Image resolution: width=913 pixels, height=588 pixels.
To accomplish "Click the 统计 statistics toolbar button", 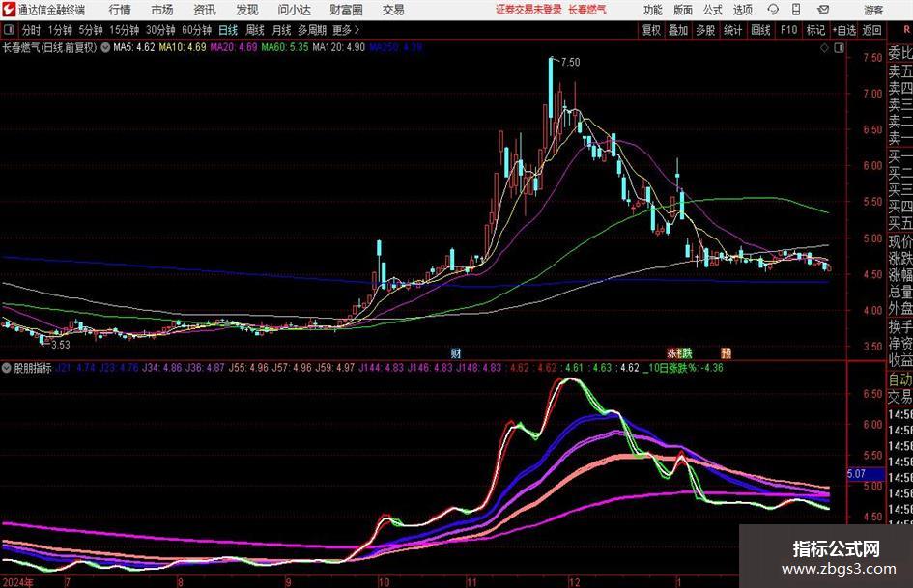I will 732,30.
